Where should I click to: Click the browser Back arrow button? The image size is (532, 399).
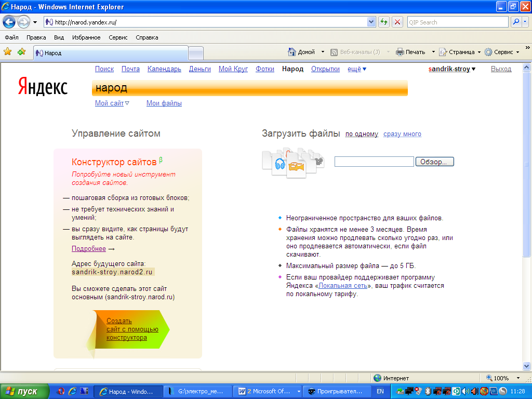point(9,22)
